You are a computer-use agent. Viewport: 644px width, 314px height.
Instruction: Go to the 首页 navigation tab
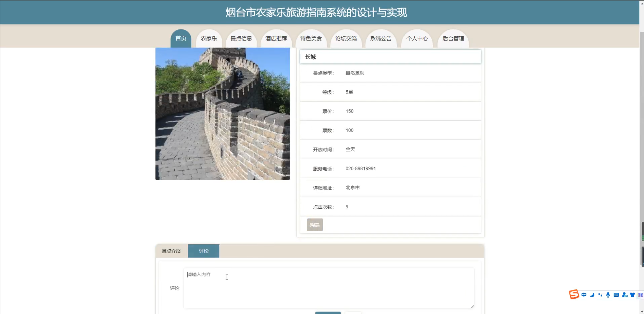coord(181,38)
